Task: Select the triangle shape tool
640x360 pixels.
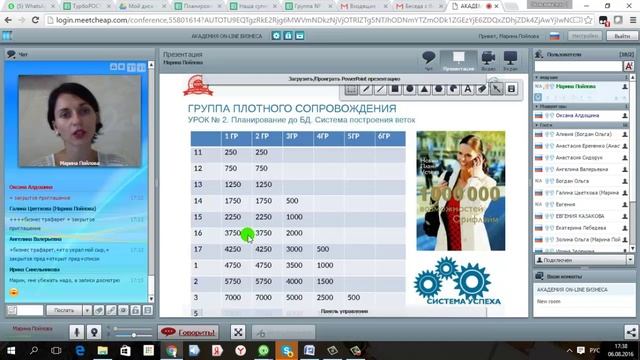Action: coord(424,89)
